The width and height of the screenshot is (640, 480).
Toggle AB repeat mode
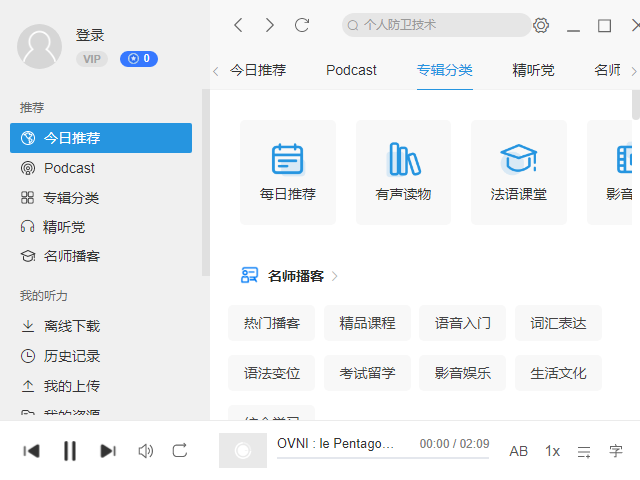click(518, 451)
